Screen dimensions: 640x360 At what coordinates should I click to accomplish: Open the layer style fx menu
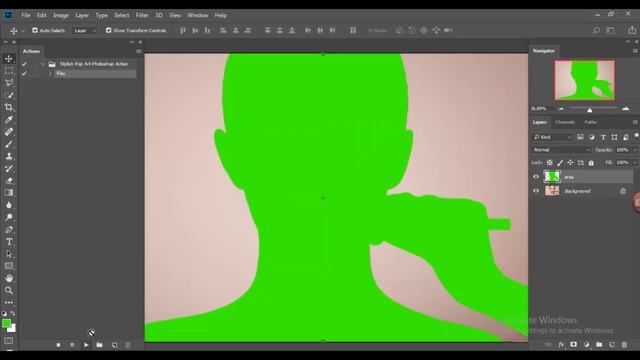coord(561,345)
